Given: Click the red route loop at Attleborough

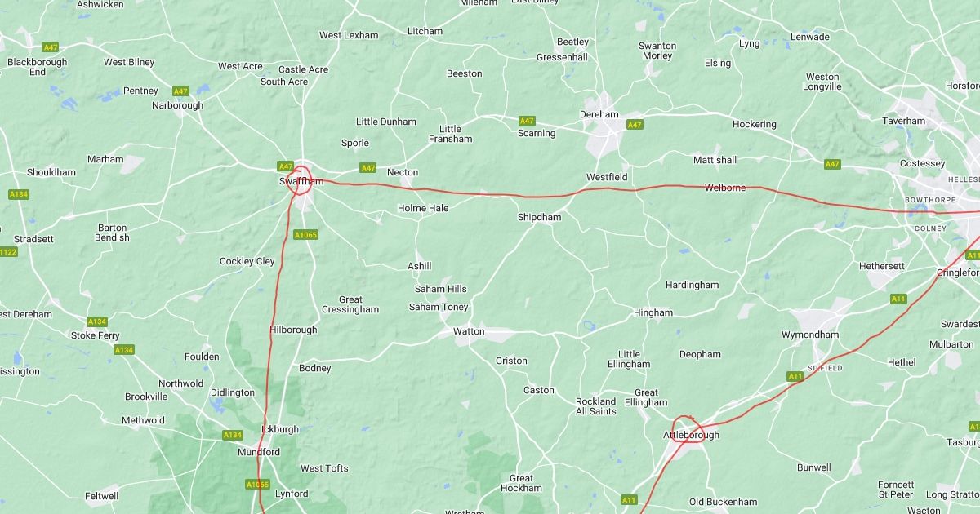Looking at the screenshot, I should (687, 430).
